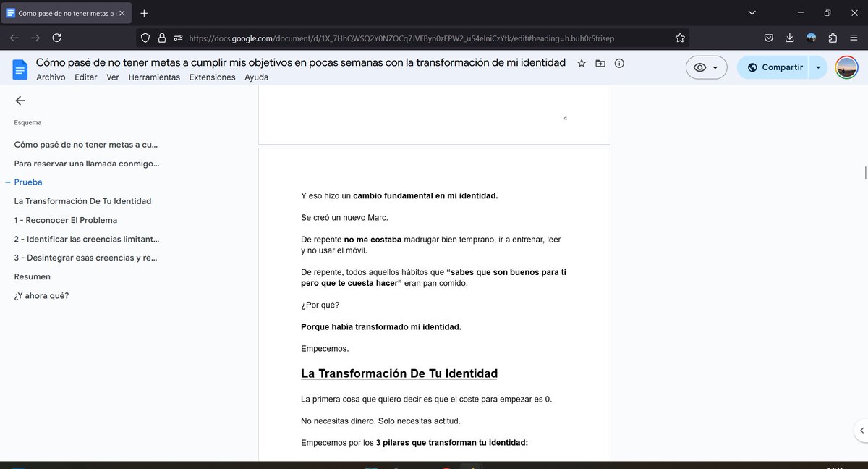This screenshot has height=469, width=868.
Task: Close the document outline panel arrow
Action: tap(20, 101)
